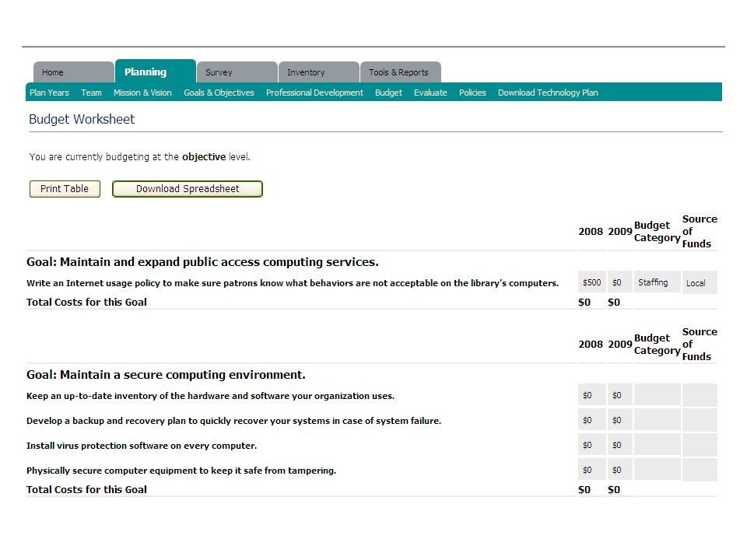Go to Tools & Reports tab
This screenshot has height=560, width=747.
(x=401, y=72)
